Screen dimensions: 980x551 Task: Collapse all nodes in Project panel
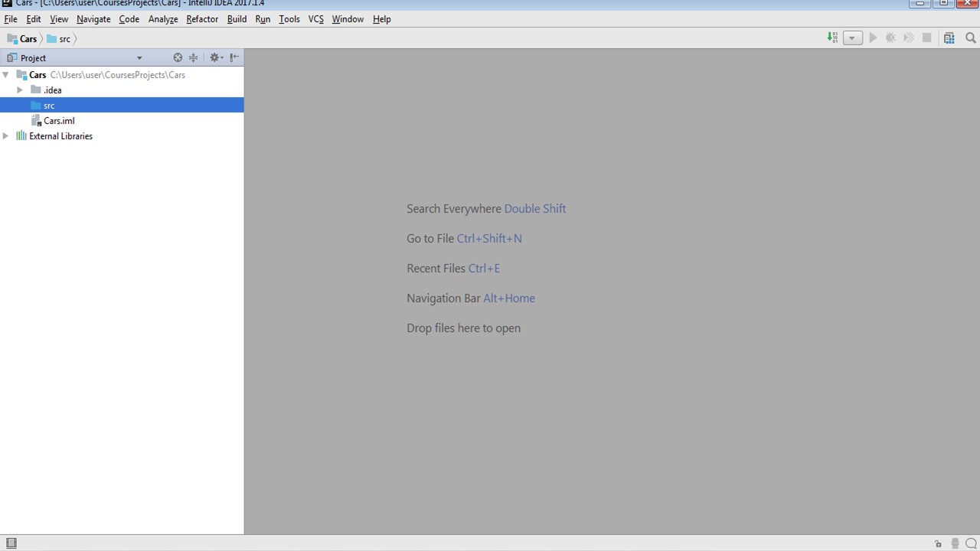point(194,57)
